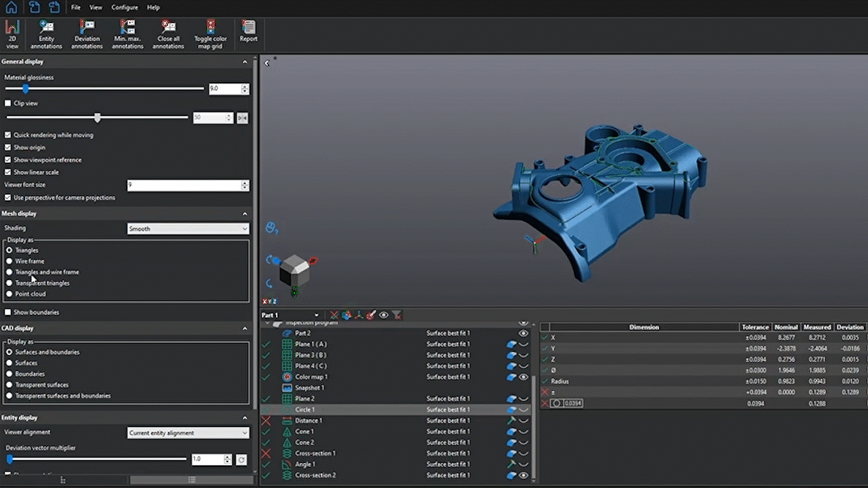
Task: Show Deviation annotations
Action: pyautogui.click(x=87, y=34)
